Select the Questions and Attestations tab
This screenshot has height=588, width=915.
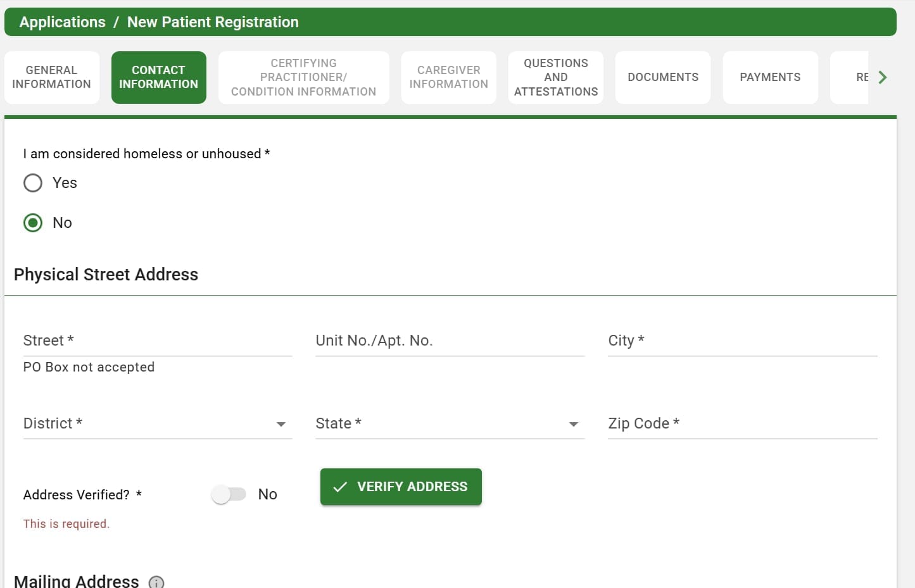pyautogui.click(x=555, y=77)
